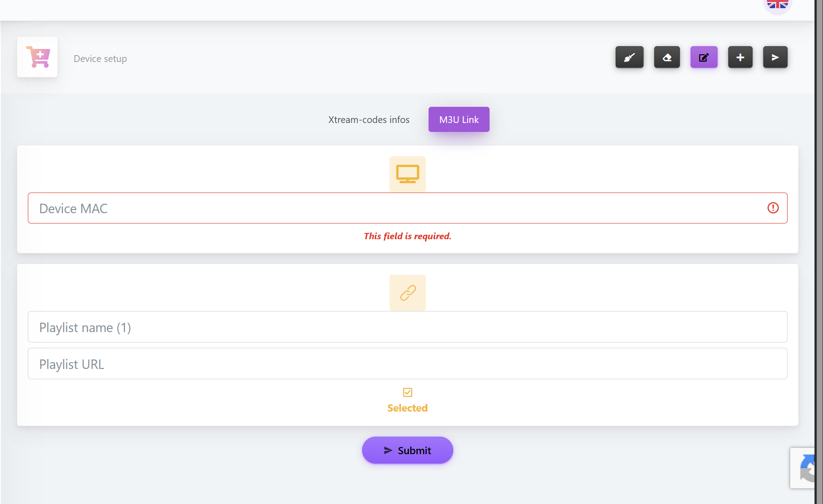Viewport: 823px width, 504px height.
Task: Switch to Xtream-codes infos tab
Action: coord(369,120)
